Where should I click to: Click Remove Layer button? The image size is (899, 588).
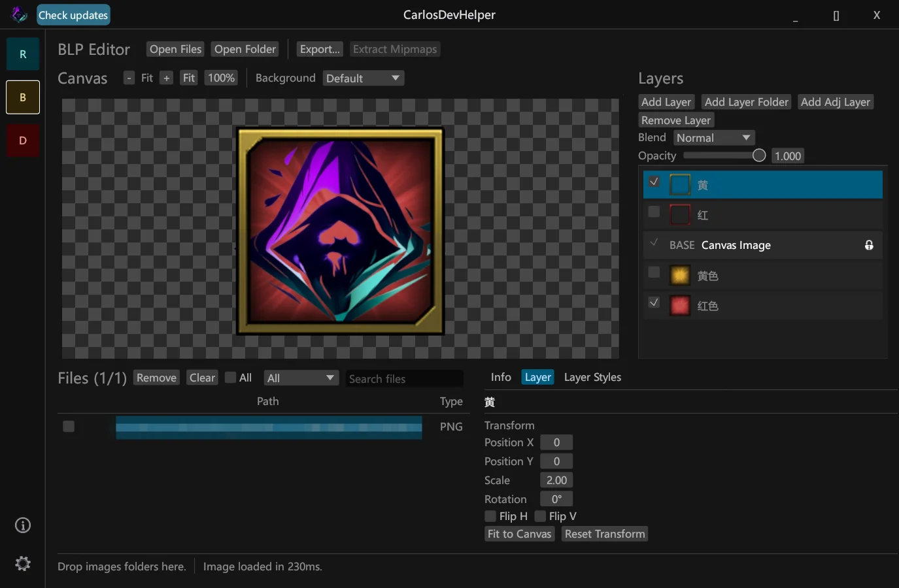[x=676, y=120]
